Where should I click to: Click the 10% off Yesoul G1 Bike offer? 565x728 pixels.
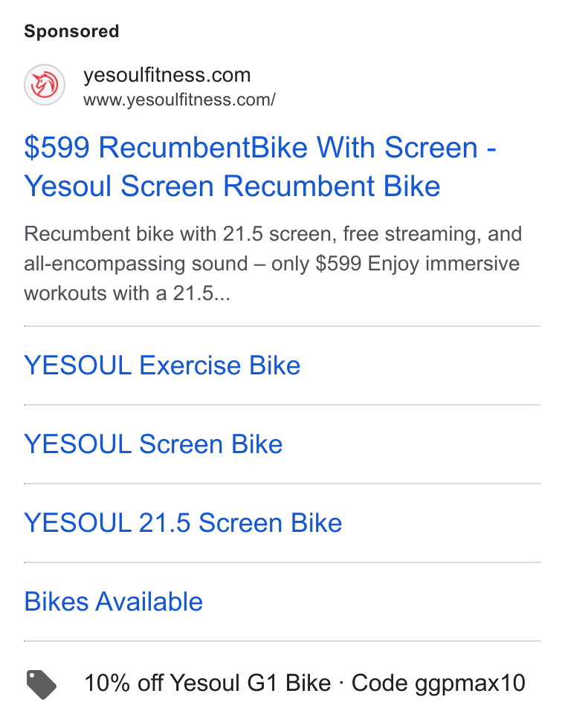[207, 683]
